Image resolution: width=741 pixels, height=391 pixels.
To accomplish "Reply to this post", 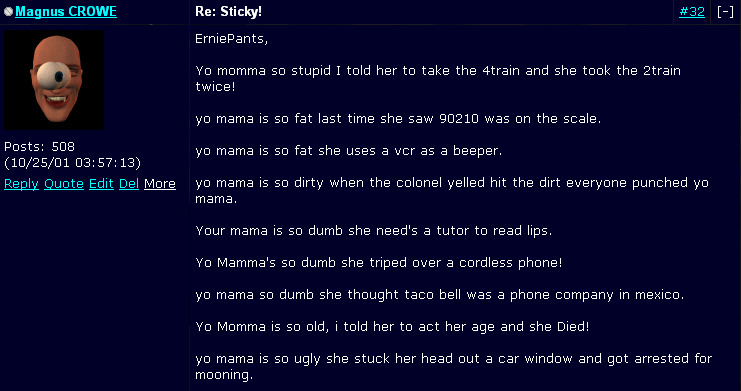I will 21,183.
